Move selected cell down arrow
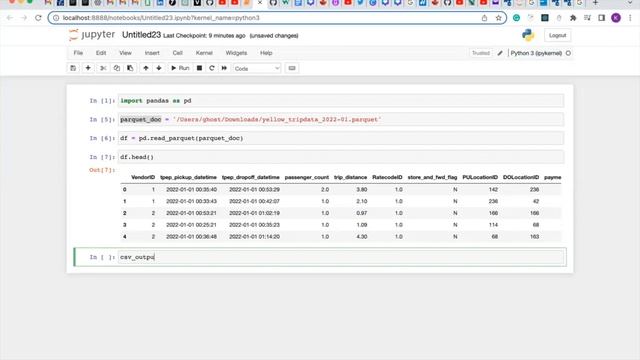Viewport: 640px width, 360px height. (159, 68)
